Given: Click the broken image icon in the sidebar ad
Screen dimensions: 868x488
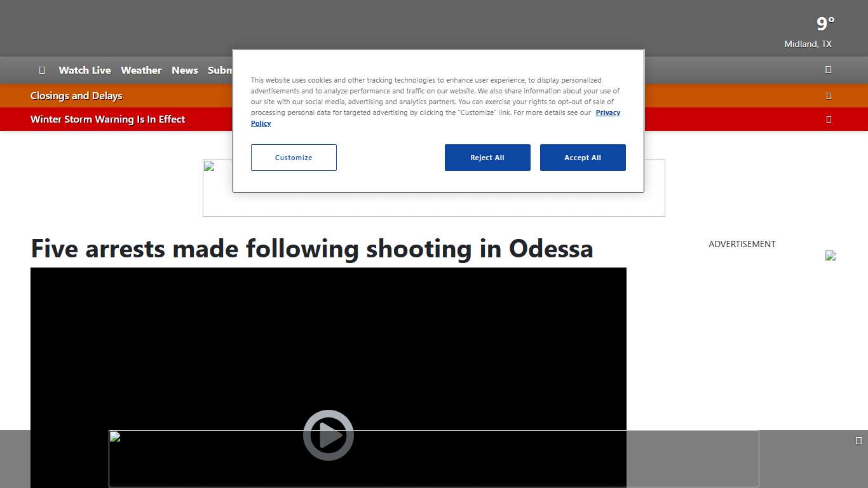Looking at the screenshot, I should click(831, 255).
